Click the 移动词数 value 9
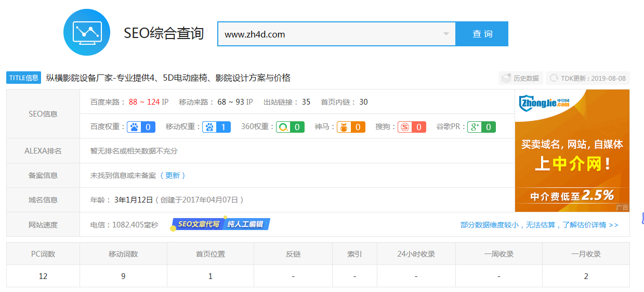 (123, 276)
